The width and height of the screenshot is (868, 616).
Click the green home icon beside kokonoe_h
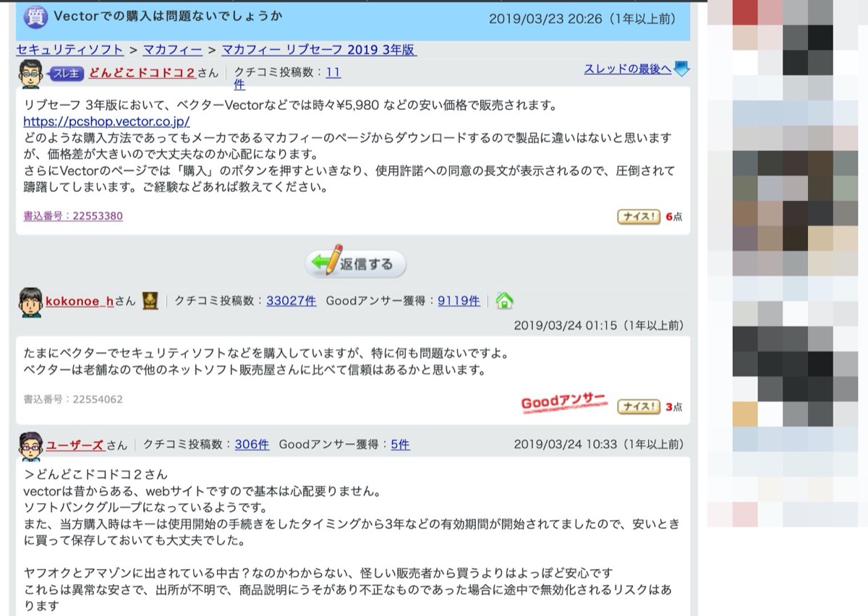(x=504, y=301)
